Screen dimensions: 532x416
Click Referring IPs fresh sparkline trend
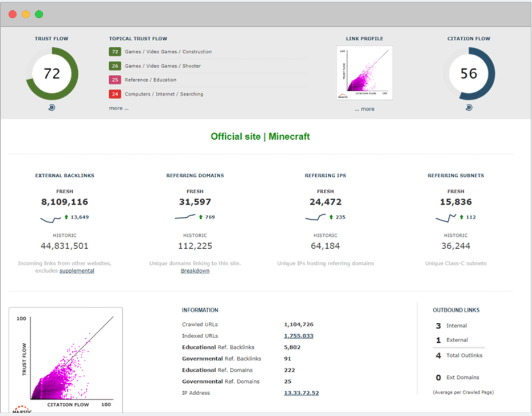(x=316, y=217)
